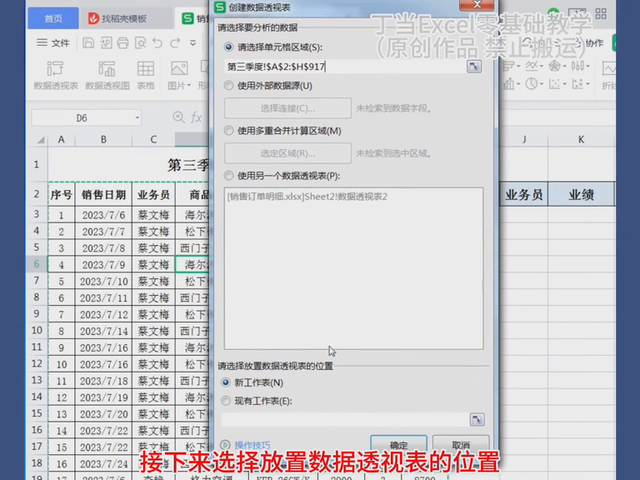Select the 请选择单元格区域 radio option

click(x=229, y=47)
